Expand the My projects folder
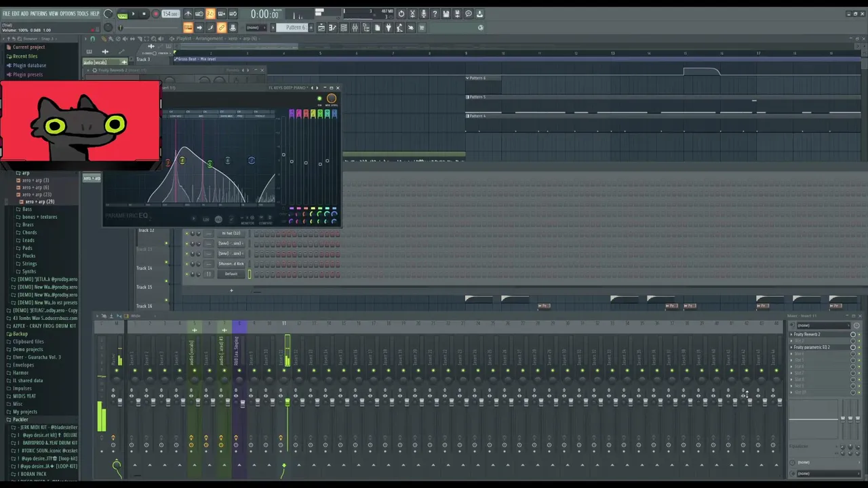The height and width of the screenshot is (488, 868). [x=25, y=411]
